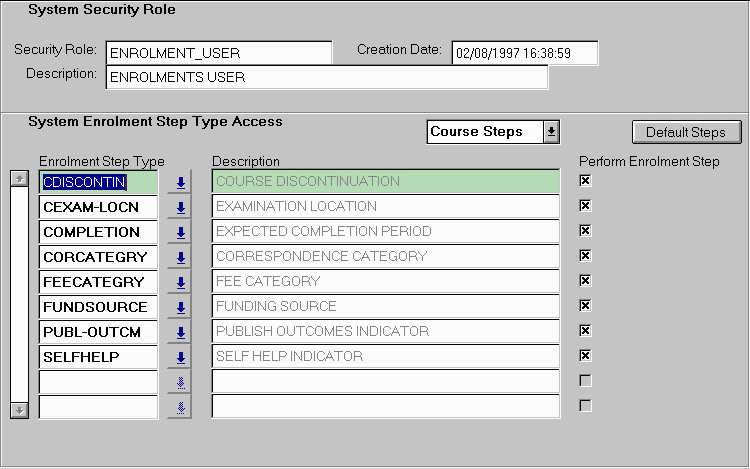The image size is (750, 469).
Task: Open the lookup arrow next to FEECATEGRY
Action: (180, 282)
